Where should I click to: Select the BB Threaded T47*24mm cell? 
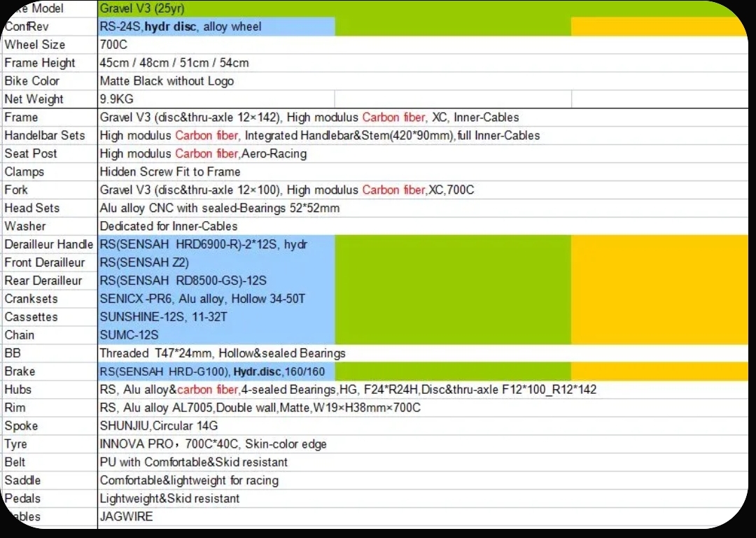tap(223, 354)
